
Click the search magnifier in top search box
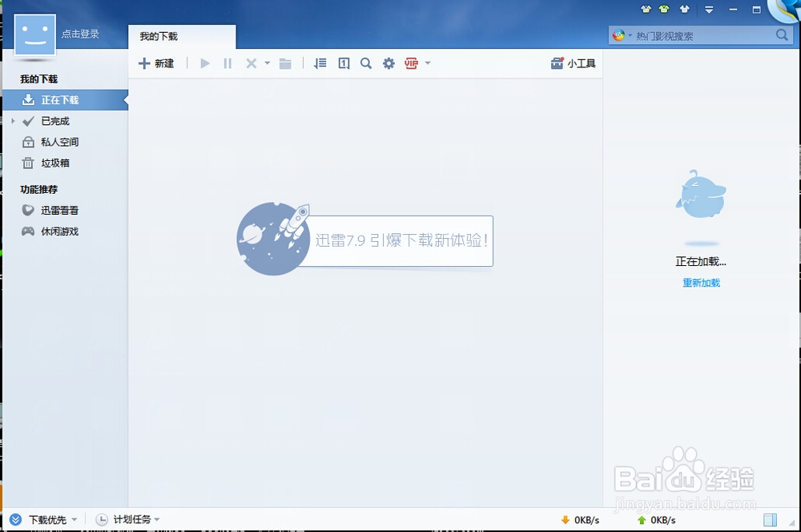tap(782, 35)
